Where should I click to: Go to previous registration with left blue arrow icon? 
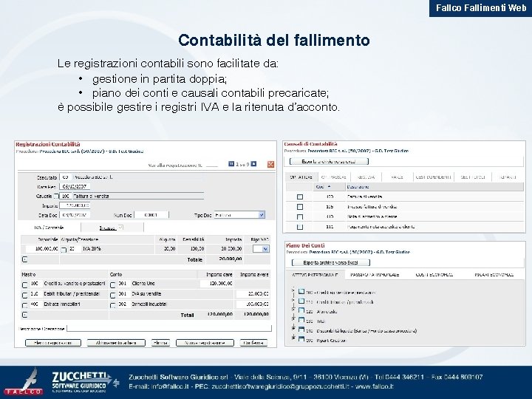(231, 164)
